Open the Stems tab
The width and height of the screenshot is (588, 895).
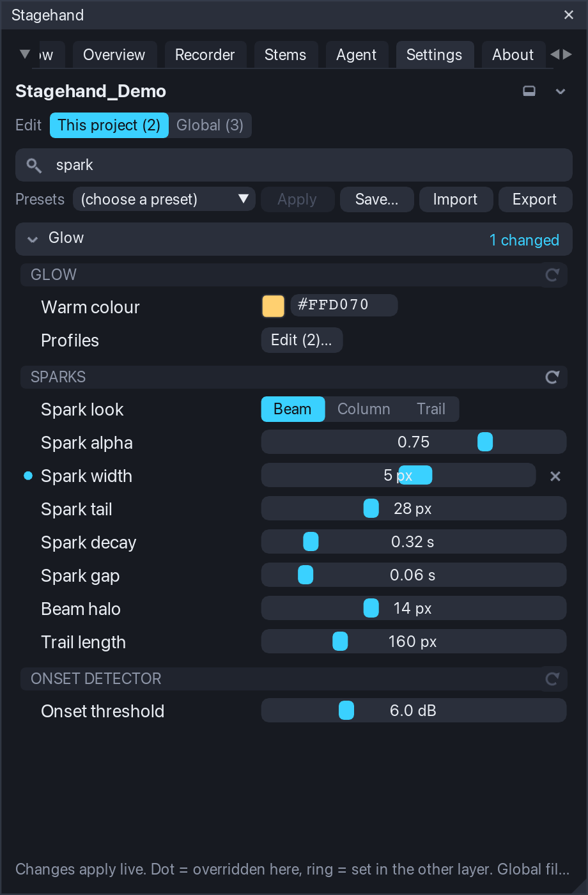(285, 55)
